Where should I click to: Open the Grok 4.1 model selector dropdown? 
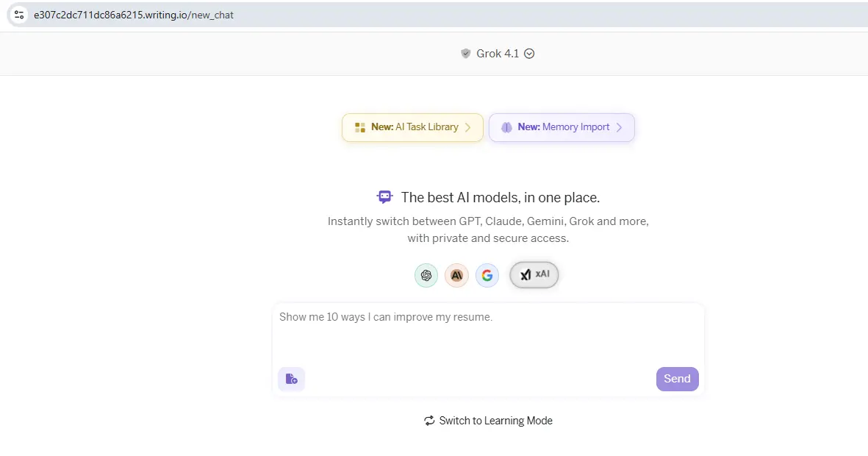click(497, 54)
